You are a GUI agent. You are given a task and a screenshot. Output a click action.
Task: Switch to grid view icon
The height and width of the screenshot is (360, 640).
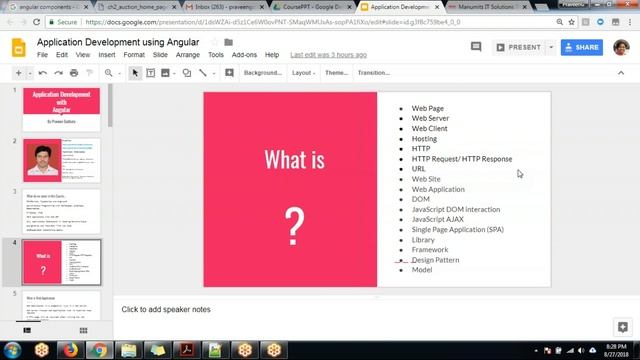click(x=83, y=330)
